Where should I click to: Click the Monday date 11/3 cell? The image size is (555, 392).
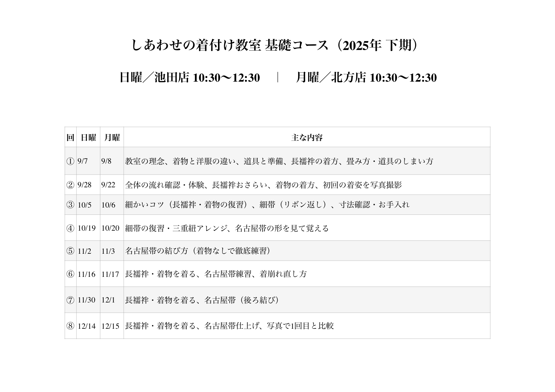(x=108, y=251)
